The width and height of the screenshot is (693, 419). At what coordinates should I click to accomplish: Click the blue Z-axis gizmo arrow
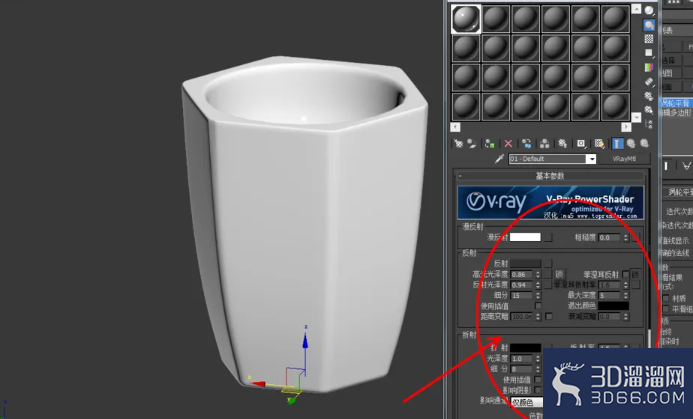[305, 341]
